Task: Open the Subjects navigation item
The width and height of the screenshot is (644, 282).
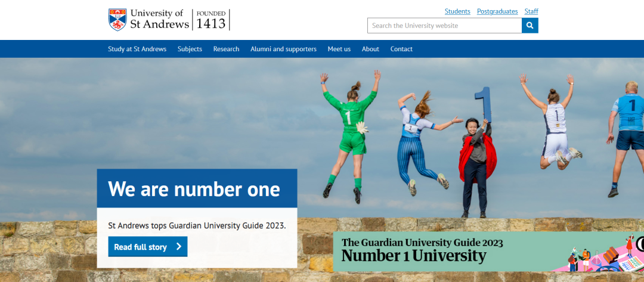Action: click(190, 49)
